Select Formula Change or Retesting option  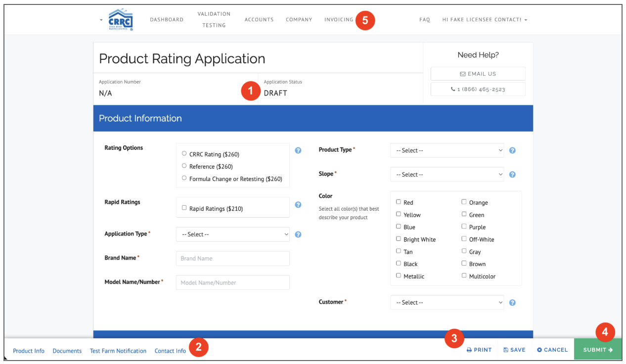tap(184, 178)
